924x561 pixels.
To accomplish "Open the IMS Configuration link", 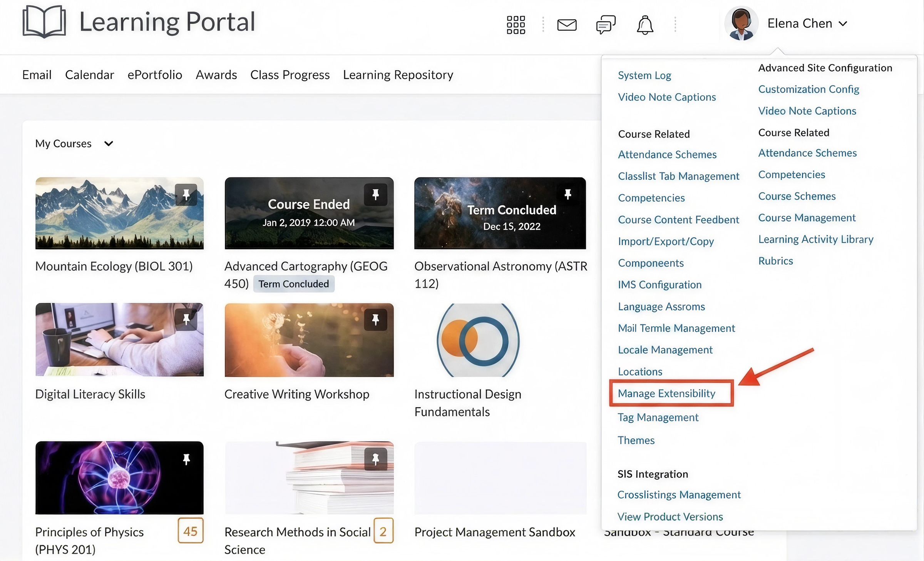I will tap(660, 285).
